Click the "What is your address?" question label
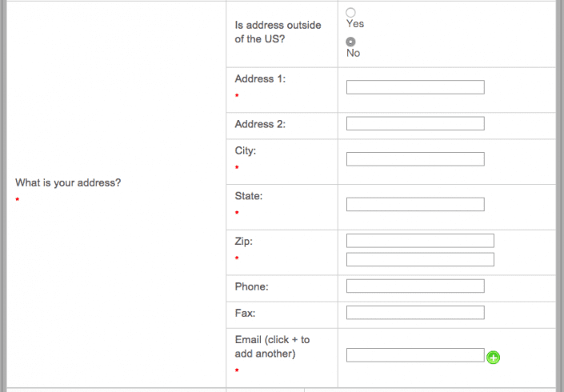Viewport: 564px width, 392px height. click(68, 182)
